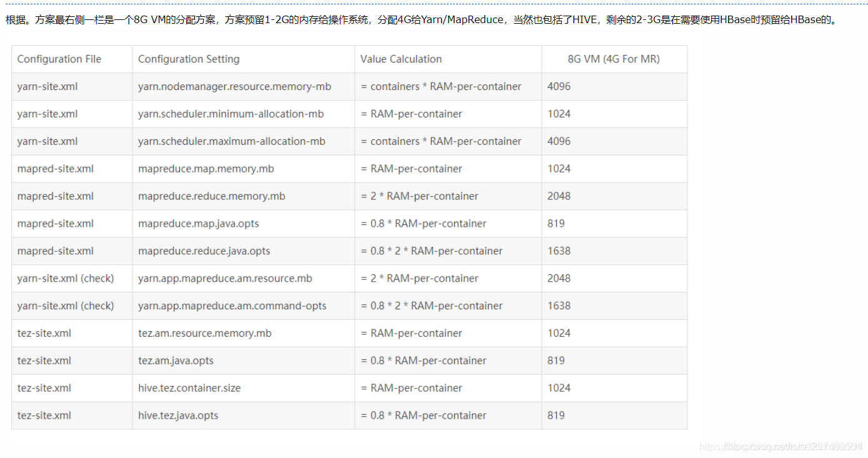Select the yarn.app.mapreduce.am.resource.mb setting cell
868x458 pixels.
[x=244, y=279]
